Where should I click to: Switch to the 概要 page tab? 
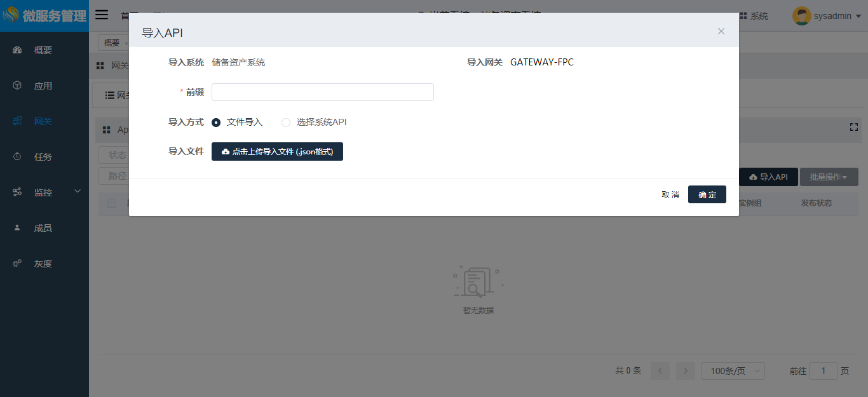[112, 43]
